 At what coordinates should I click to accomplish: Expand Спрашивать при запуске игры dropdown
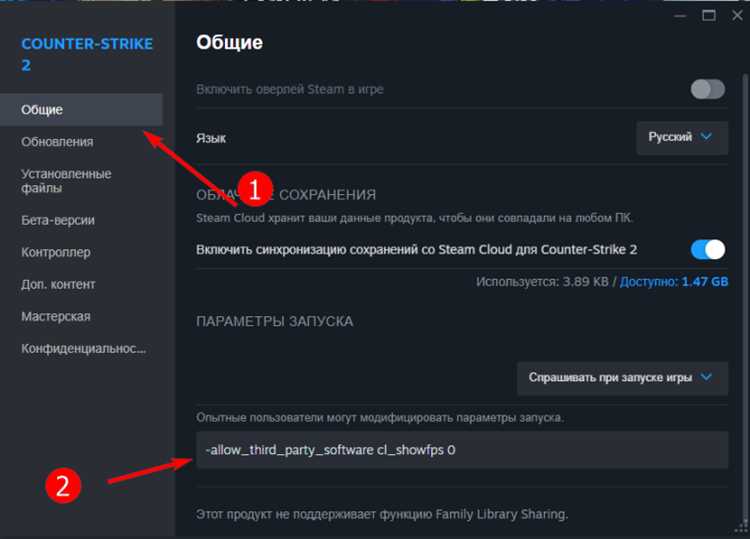pos(622,378)
